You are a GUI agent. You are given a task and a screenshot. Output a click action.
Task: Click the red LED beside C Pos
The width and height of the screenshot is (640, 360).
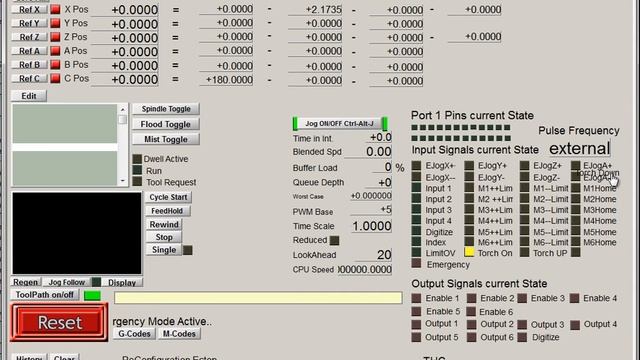pyautogui.click(x=56, y=78)
